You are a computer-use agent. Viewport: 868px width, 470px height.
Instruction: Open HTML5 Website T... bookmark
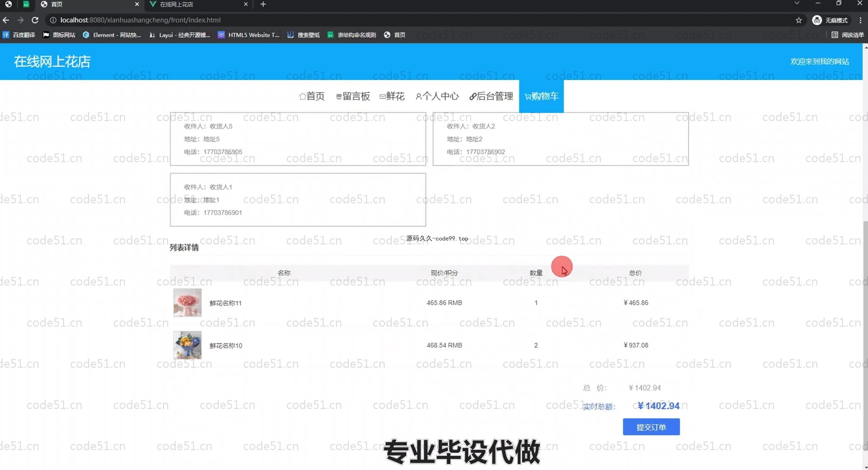click(x=249, y=35)
